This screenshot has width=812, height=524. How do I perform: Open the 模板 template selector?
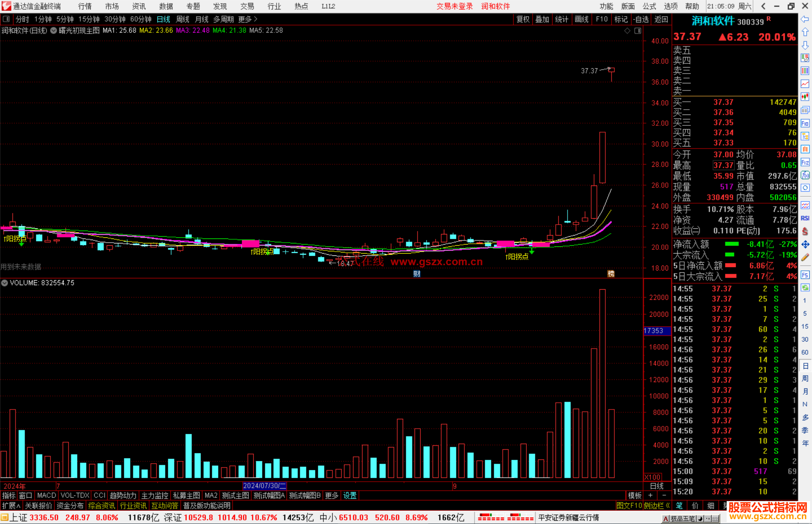click(x=635, y=495)
